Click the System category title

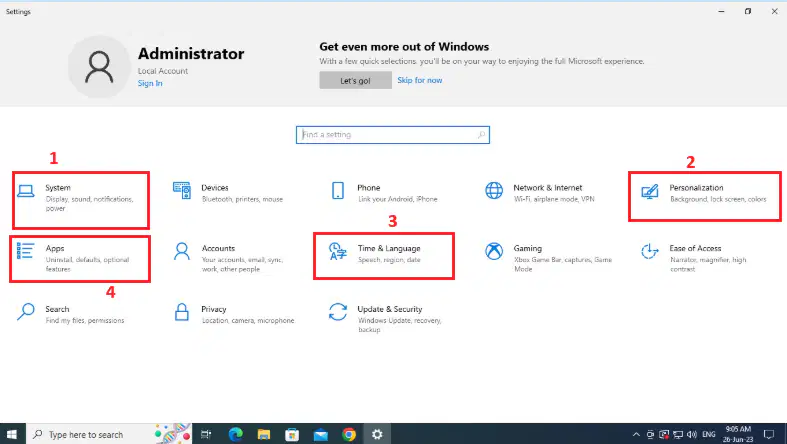58,188
